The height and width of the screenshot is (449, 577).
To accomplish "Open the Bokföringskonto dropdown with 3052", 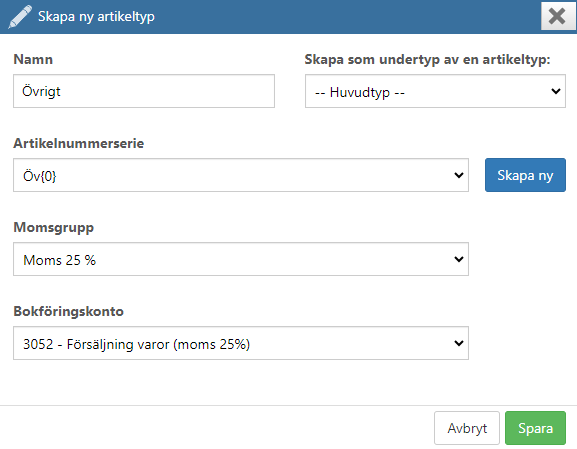I will 241,343.
